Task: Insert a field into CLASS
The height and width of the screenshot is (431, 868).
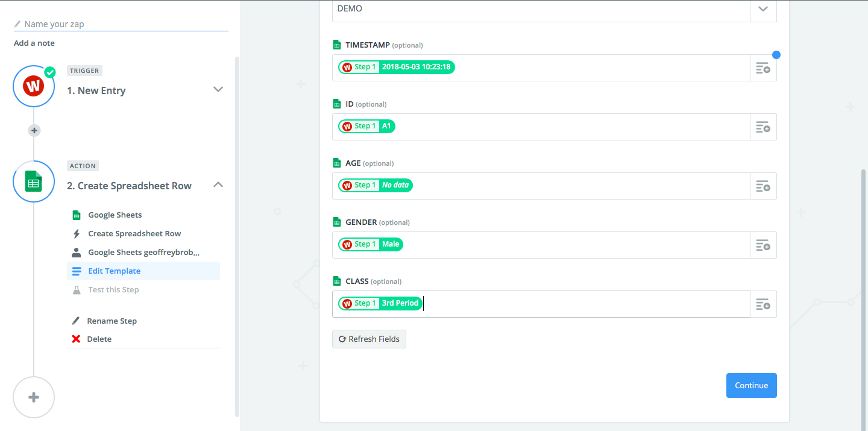Action: tap(763, 304)
